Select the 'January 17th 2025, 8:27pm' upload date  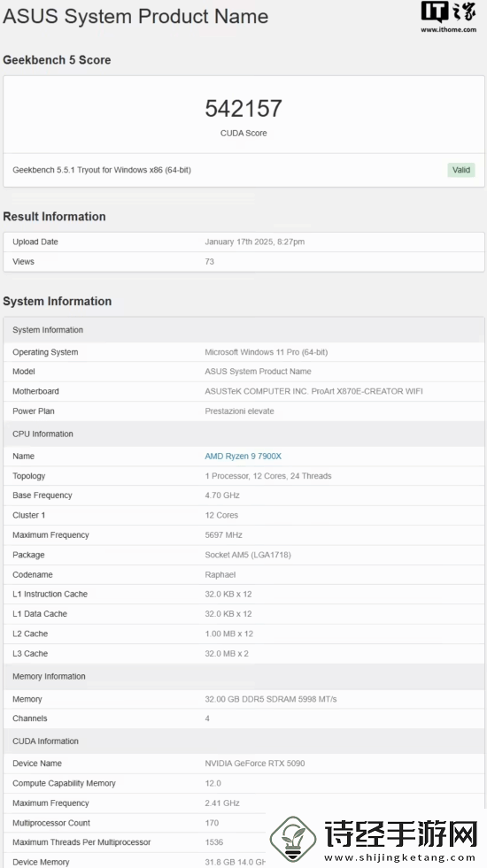pos(255,242)
